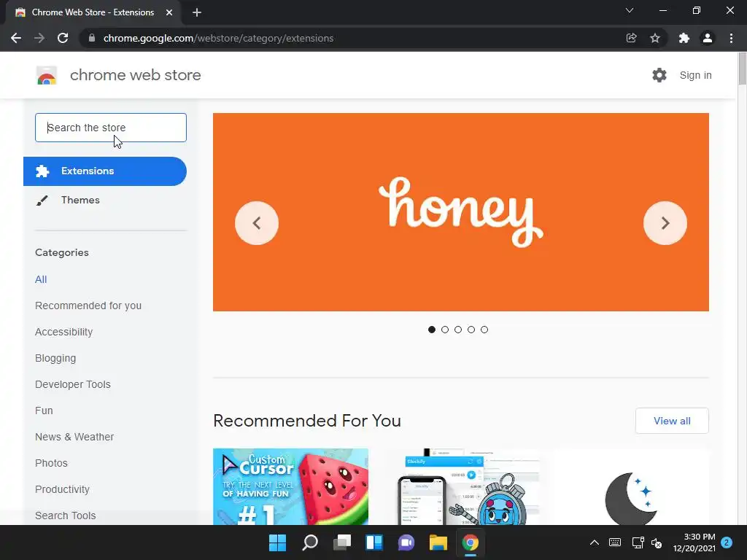Viewport: 747px width, 560px height.
Task: Open the honey promotional banner
Action: (x=461, y=212)
